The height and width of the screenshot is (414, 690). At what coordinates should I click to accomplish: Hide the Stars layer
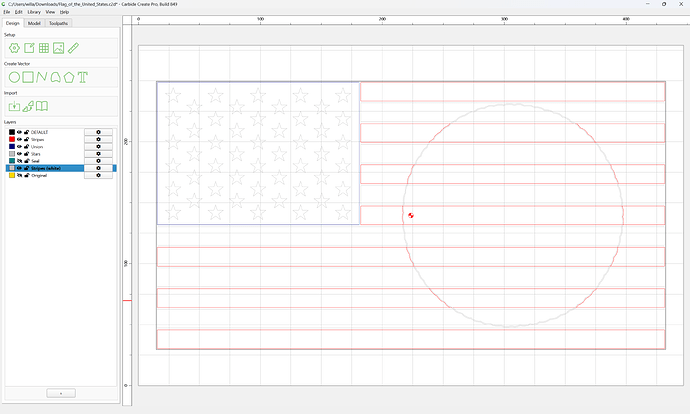pyautogui.click(x=19, y=154)
